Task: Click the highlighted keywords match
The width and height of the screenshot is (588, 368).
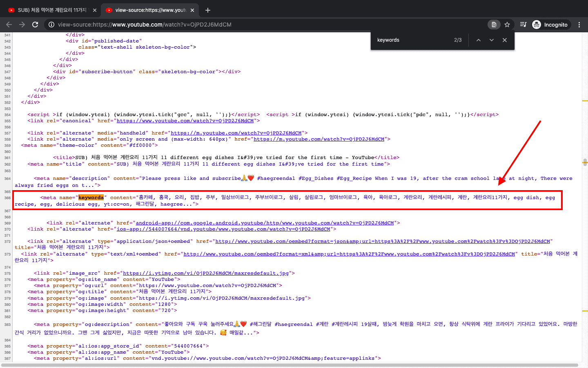Action: pyautogui.click(x=91, y=197)
